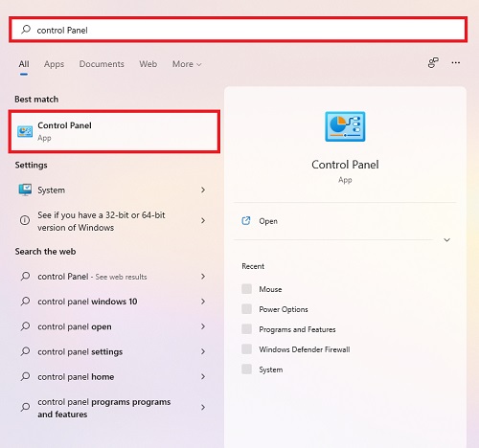Select the All search tab
This screenshot has width=479, height=448.
coord(24,64)
